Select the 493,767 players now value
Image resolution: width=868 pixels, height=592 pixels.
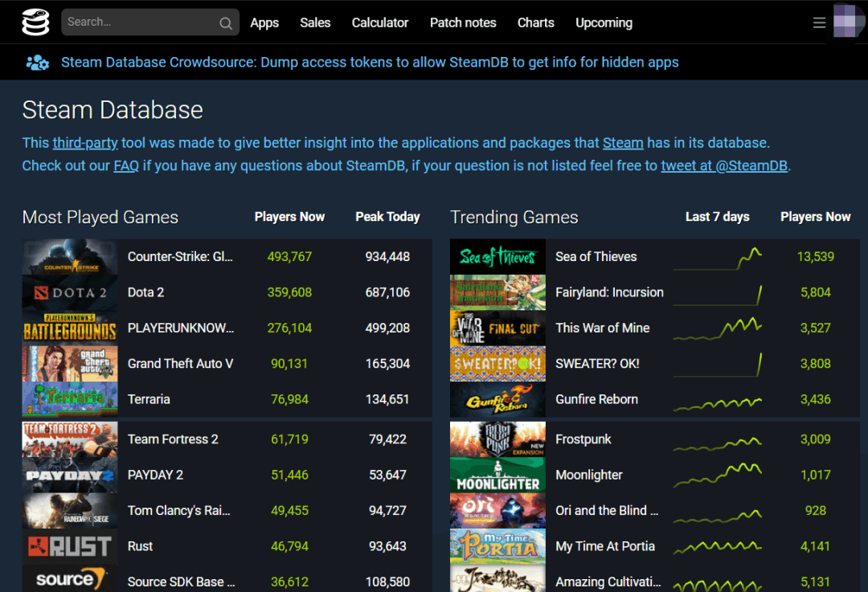(289, 257)
